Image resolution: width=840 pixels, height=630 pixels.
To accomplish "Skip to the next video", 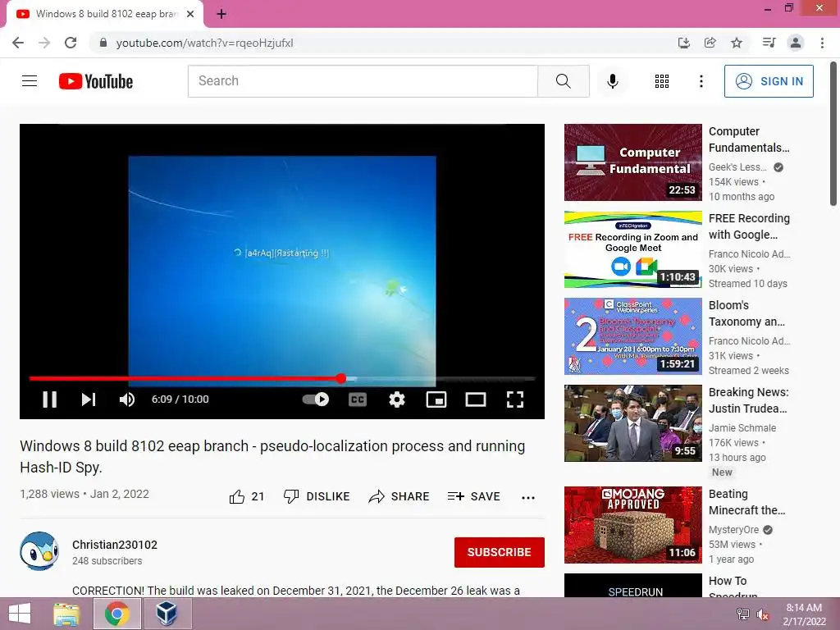I will pyautogui.click(x=89, y=399).
